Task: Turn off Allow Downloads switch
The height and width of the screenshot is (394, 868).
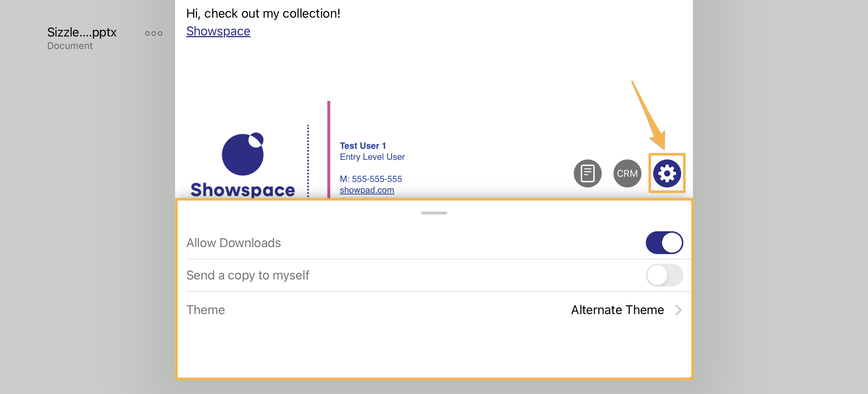Action: pos(664,243)
